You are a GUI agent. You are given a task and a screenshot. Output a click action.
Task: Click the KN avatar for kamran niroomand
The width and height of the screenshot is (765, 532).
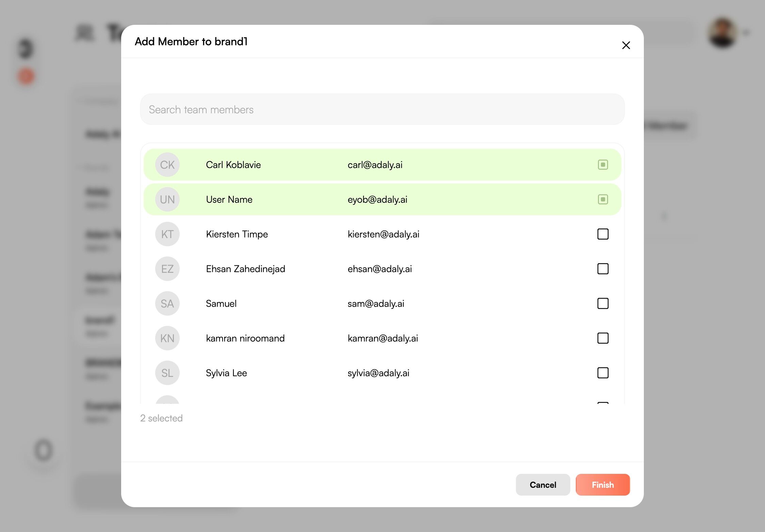[167, 338]
